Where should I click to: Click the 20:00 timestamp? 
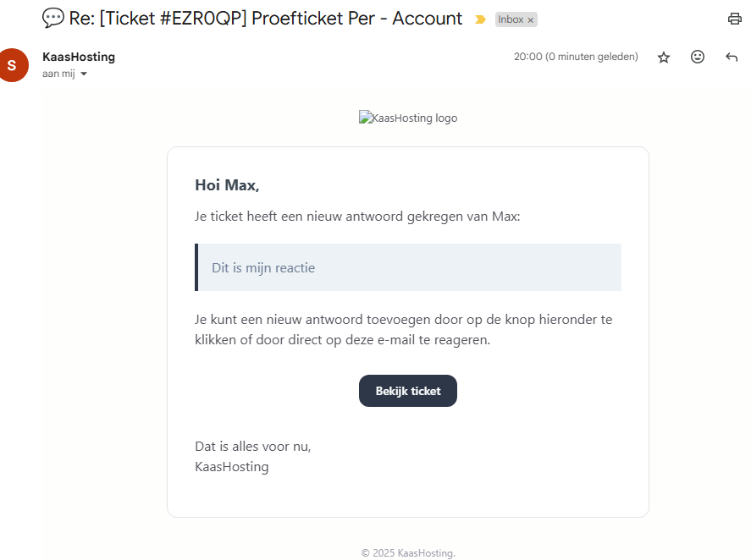[x=576, y=57]
